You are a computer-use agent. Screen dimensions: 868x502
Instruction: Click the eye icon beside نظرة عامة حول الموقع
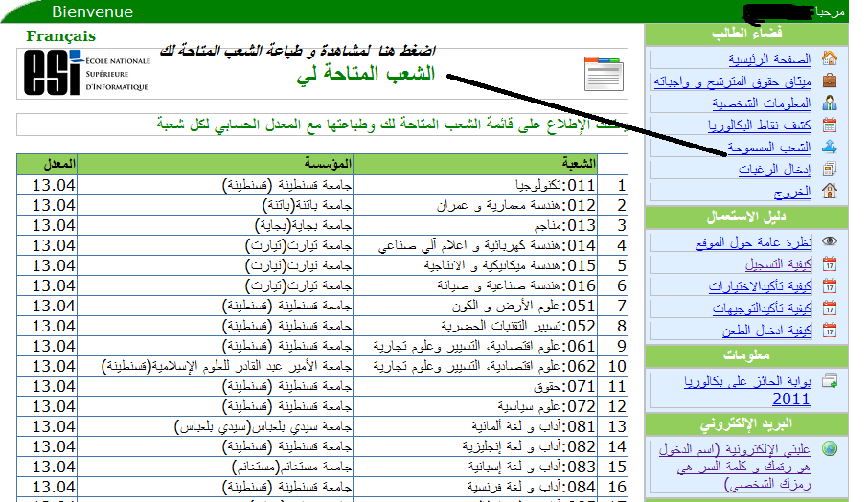(x=830, y=241)
